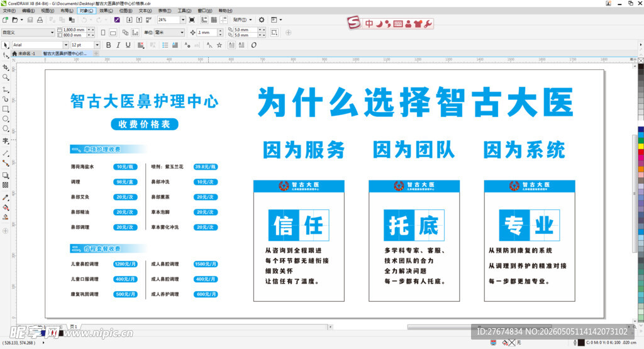Select the Freehand curve tool
Image resolution: width=644 pixels, height=349 pixels.
click(x=5, y=89)
